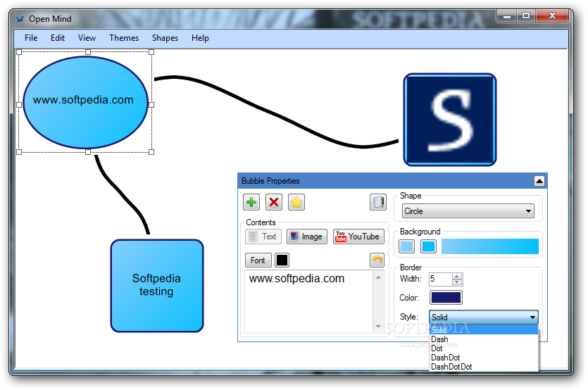Open the Shape dropdown showing Circle
588x390 pixels.
[x=468, y=211]
